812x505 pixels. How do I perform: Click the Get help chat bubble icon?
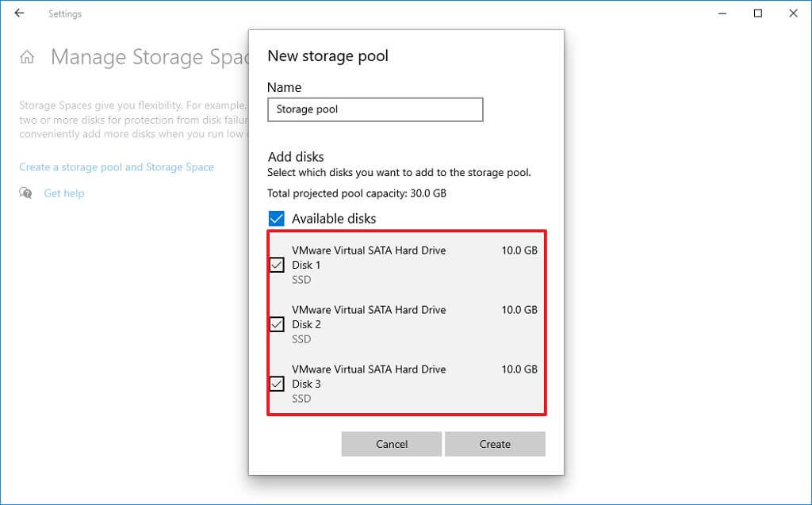(x=26, y=193)
